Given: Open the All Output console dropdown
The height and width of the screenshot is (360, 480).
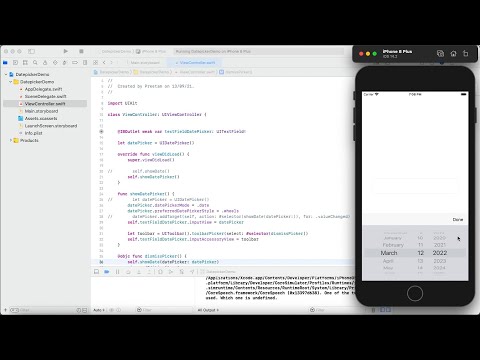Looking at the screenshot, I should (x=208, y=310).
